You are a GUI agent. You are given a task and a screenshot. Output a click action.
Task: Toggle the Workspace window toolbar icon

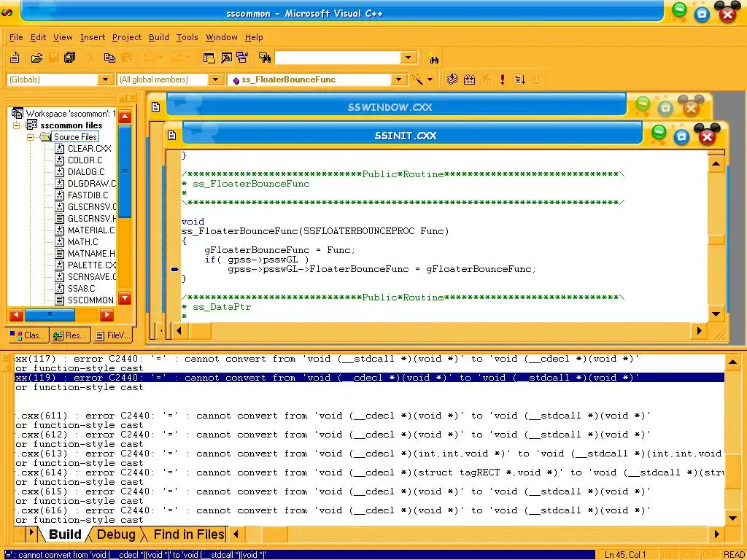[x=209, y=58]
